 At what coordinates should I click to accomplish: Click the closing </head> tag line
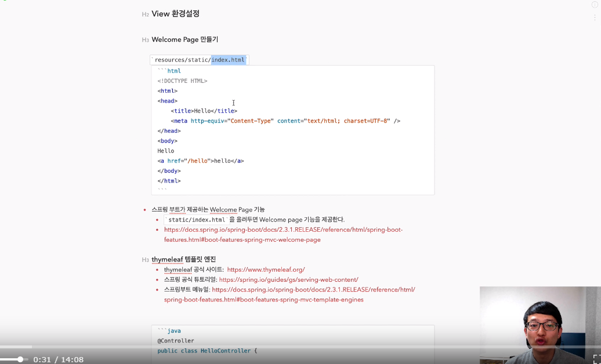pyautogui.click(x=169, y=130)
